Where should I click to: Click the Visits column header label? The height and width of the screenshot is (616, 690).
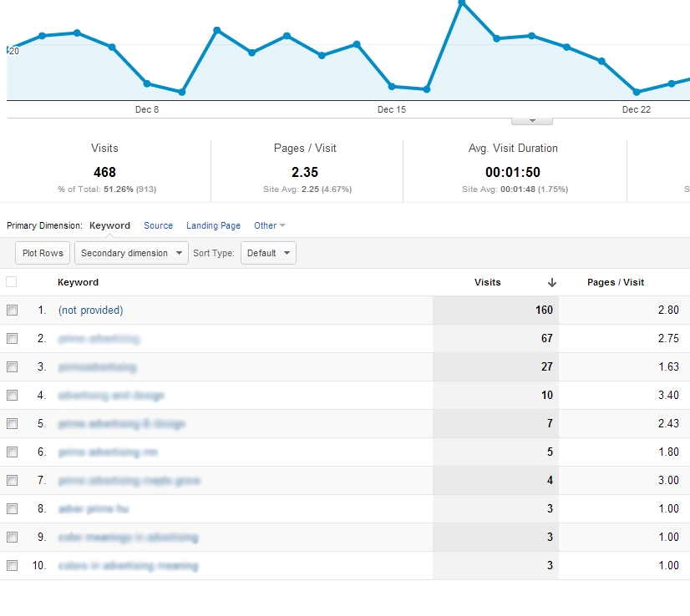[487, 282]
